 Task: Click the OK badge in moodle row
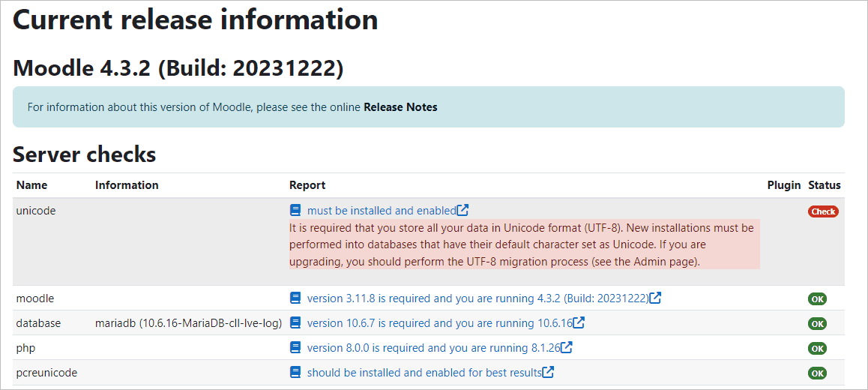tap(817, 299)
